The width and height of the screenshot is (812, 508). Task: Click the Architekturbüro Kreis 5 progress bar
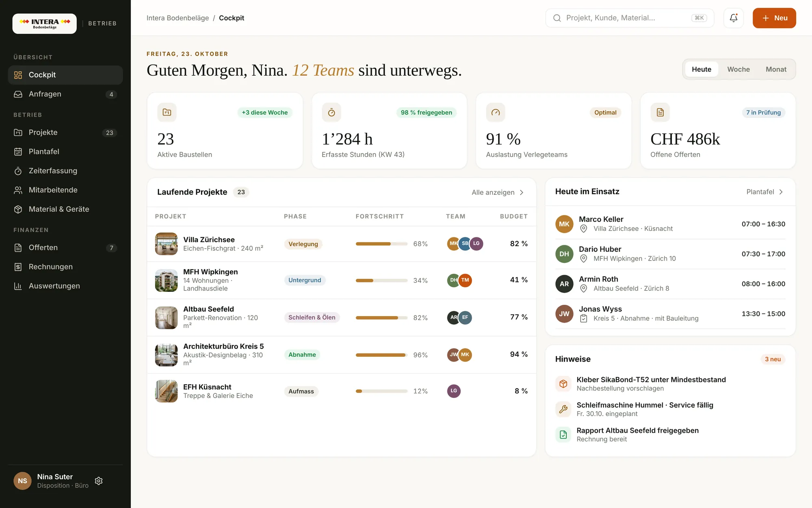tap(381, 355)
